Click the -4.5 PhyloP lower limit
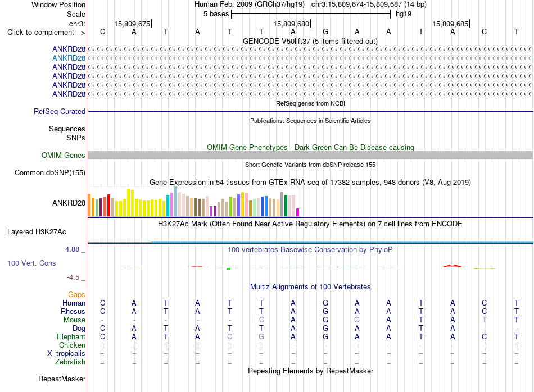Screen dimensions: 534x392 point(73,277)
